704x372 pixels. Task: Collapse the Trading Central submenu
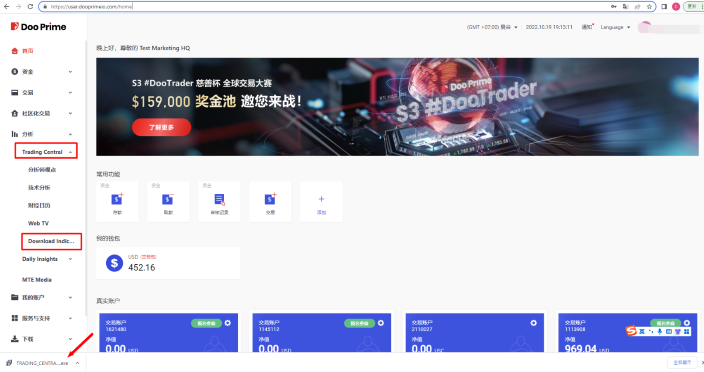(70, 152)
